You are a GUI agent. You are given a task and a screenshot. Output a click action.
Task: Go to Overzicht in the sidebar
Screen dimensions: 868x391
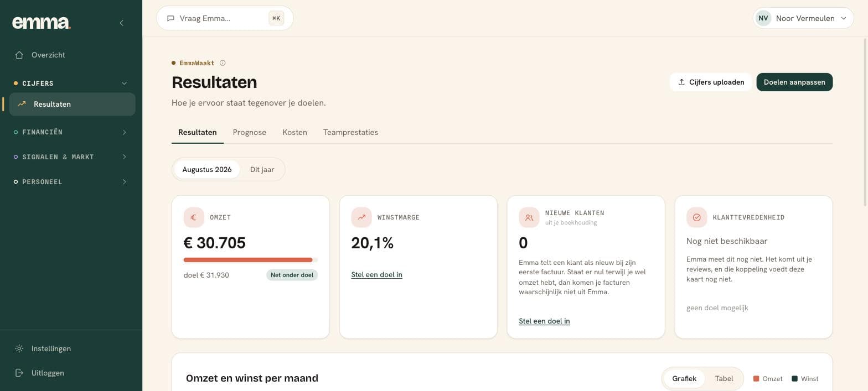(72, 55)
